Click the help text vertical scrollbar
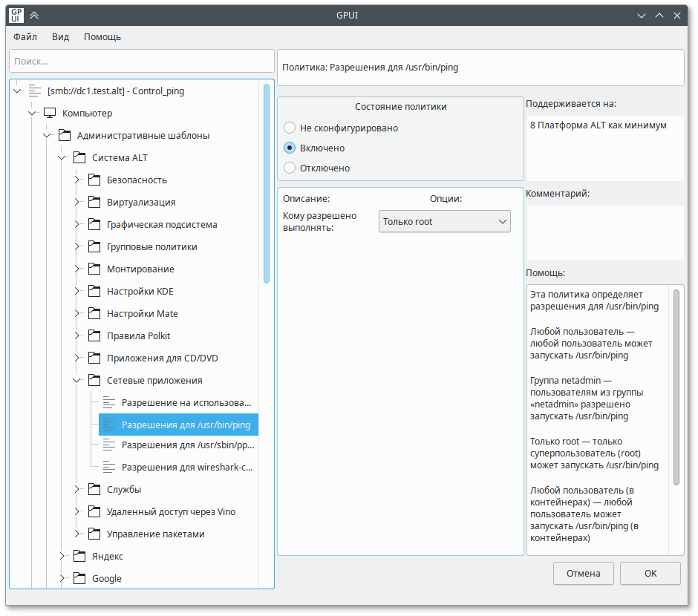Screen dimensions: 698x616 click(x=676, y=386)
